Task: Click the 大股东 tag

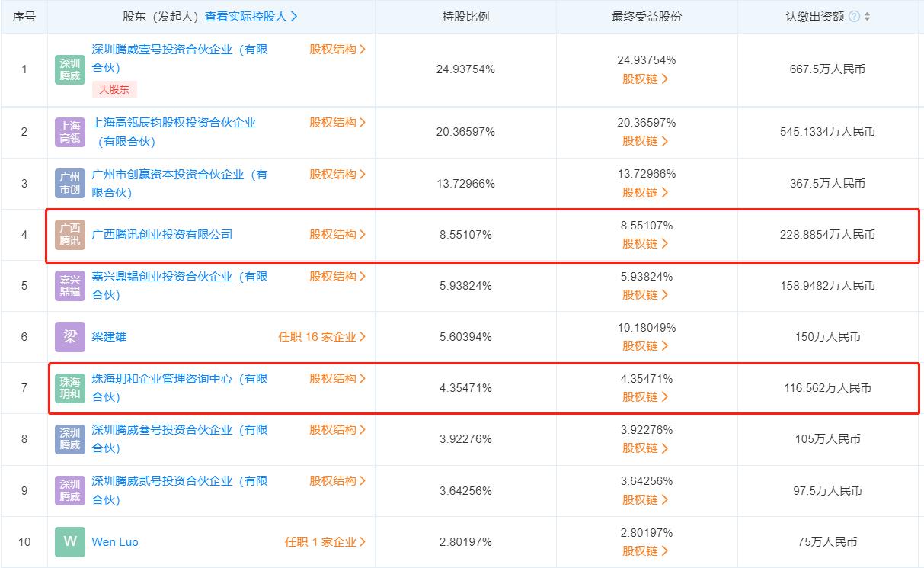Action: pyautogui.click(x=115, y=89)
